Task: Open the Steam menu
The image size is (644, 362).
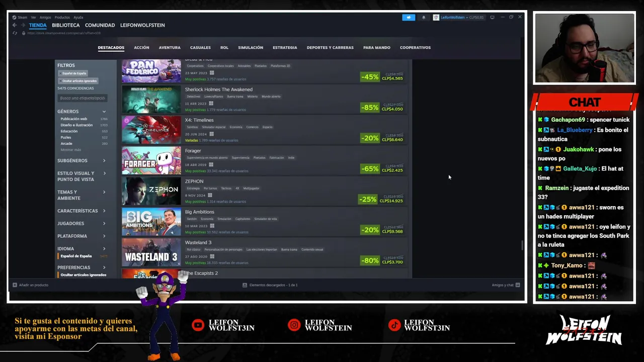Action: [x=22, y=17]
